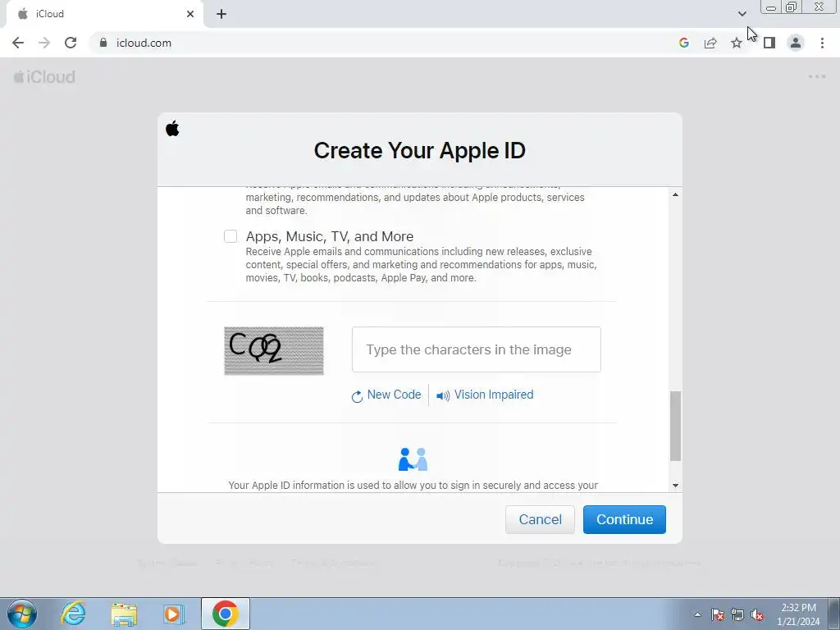Go forward in the browser

pos(44,43)
